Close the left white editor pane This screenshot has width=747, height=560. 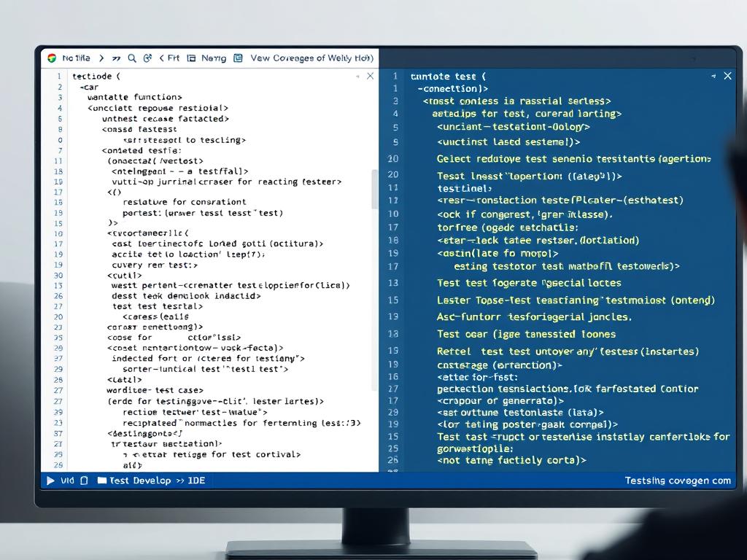(370, 76)
